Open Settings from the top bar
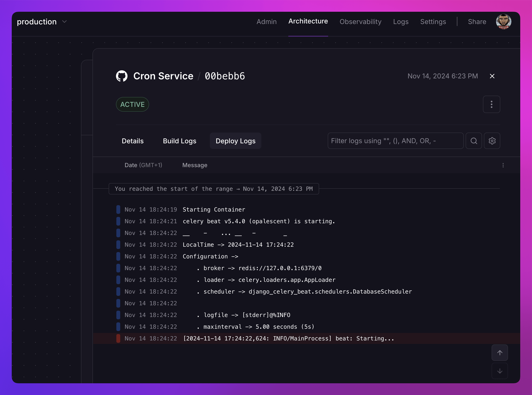Image resolution: width=532 pixels, height=395 pixels. coord(433,22)
